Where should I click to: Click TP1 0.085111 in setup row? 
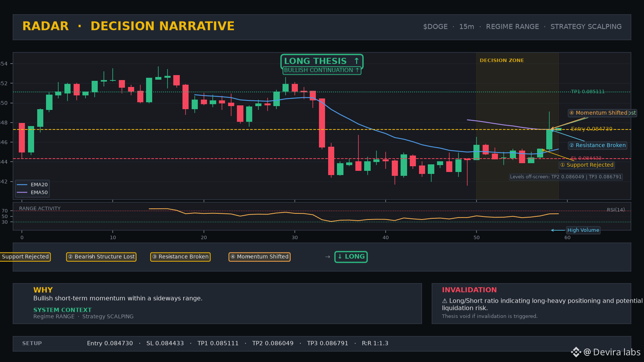click(218, 343)
